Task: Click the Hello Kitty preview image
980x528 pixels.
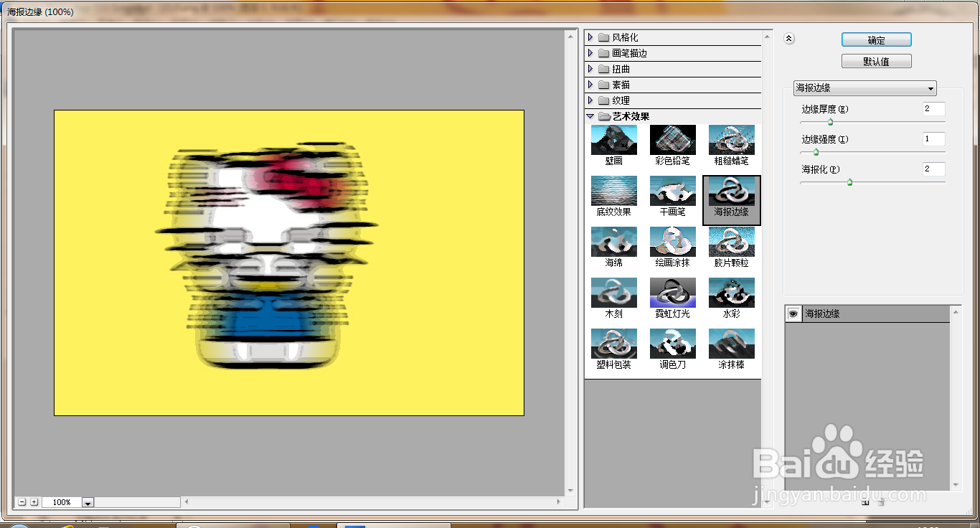Action: click(x=289, y=263)
